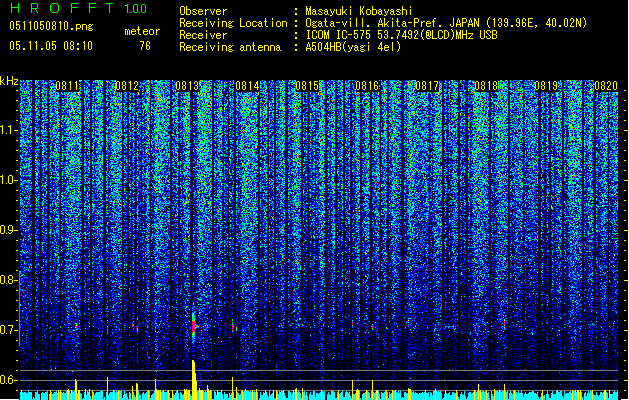
Task: Click the 0814 time marker
Action: coord(247,86)
